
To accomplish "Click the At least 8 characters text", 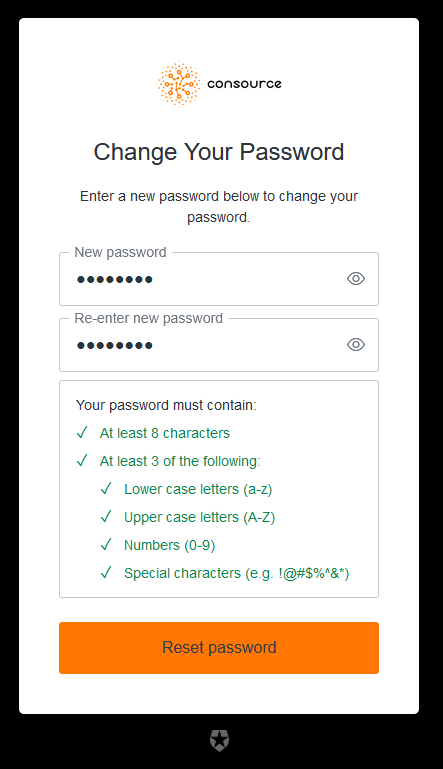I will tap(165, 433).
